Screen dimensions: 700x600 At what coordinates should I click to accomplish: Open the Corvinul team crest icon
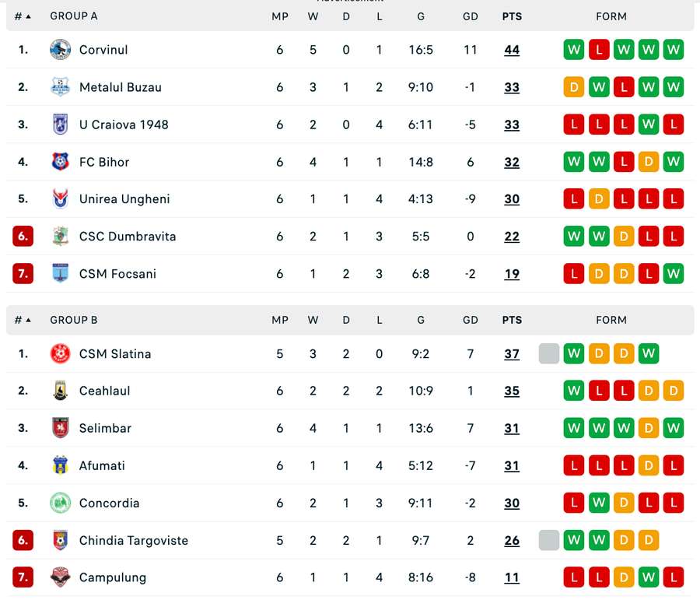click(60, 50)
